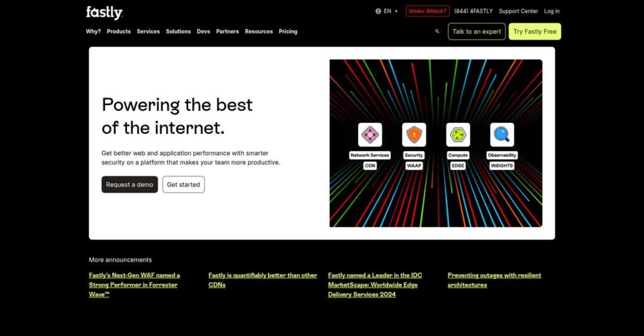Screen dimensions: 644x336
Task: Open 'Preventing outages with resilient architectures' link
Action: [x=494, y=280]
